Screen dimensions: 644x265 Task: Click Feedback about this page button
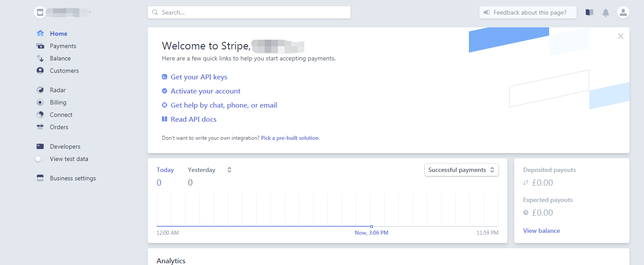[528, 12]
